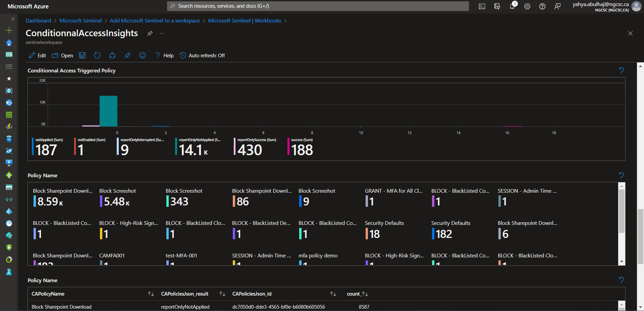644x311 pixels.
Task: Open Load balancers green diamond icon
Action: tap(9, 175)
